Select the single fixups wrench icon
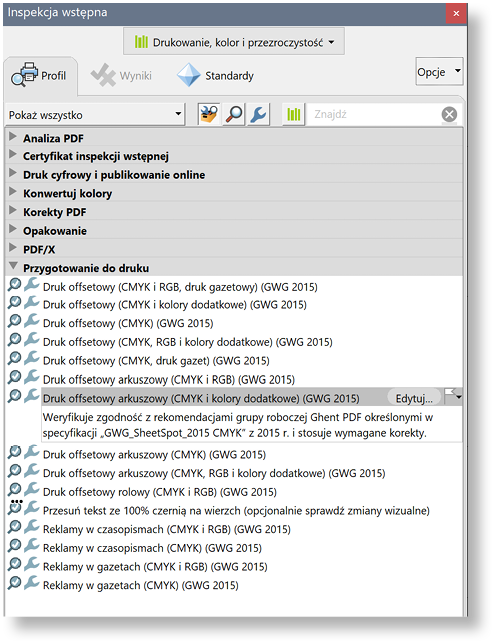 pos(258,114)
